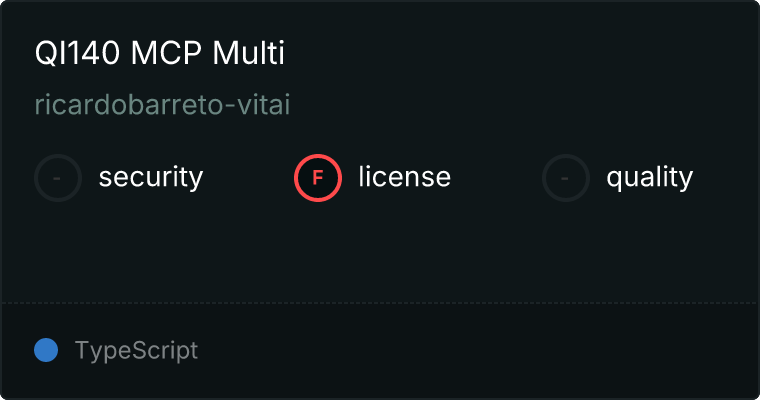Click the gap between license label and quality badge
The width and height of the screenshot is (760, 400).
(x=496, y=178)
